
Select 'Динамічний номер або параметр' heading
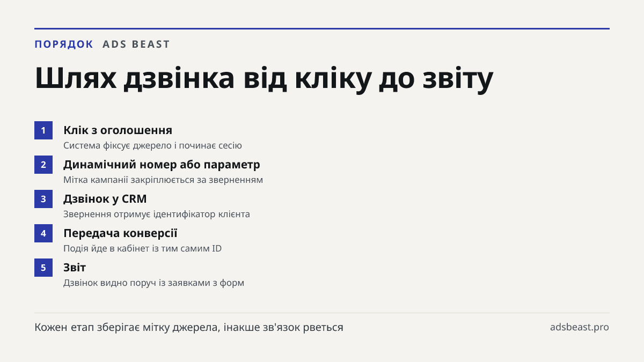[x=162, y=165]
